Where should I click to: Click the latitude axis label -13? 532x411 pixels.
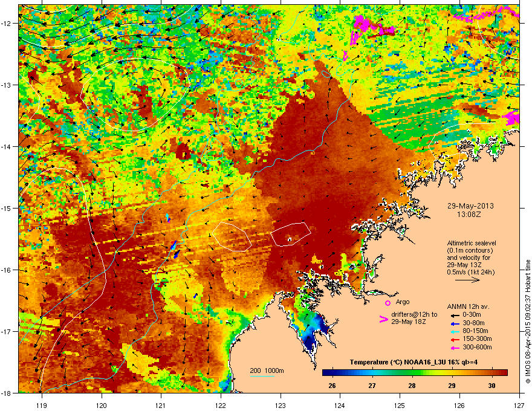pos(7,85)
